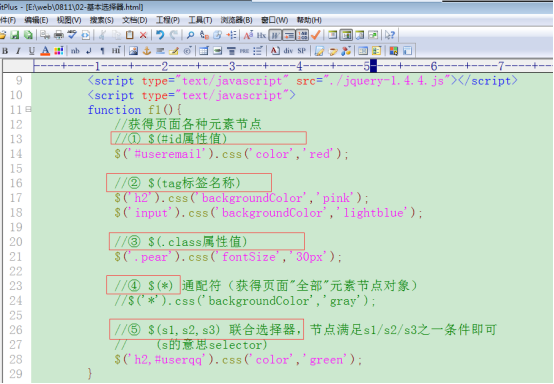The image size is (554, 384).
Task: Click the orange checkmark icon
Action: (316, 35)
